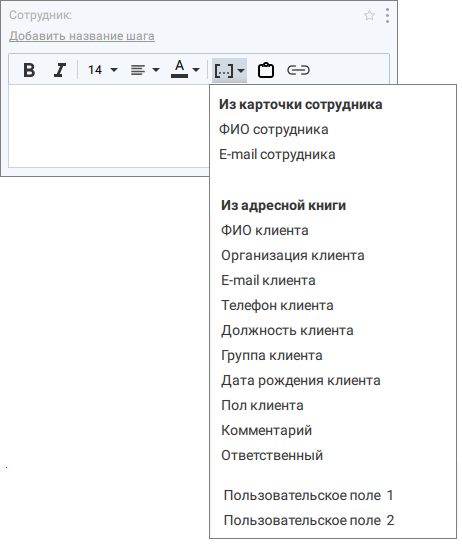
Task: Click the insert variable brackets button
Action: 229,70
